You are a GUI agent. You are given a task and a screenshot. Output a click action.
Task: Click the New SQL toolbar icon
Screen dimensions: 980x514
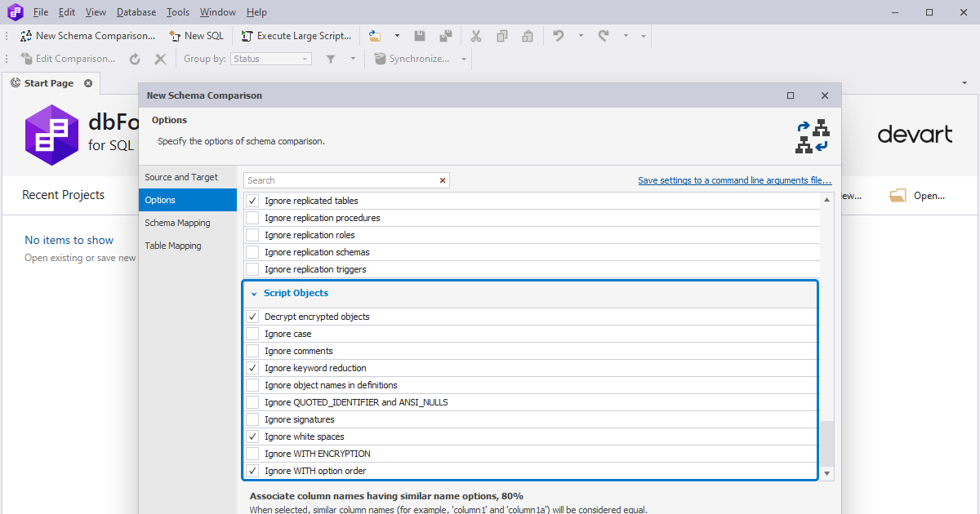pyautogui.click(x=173, y=35)
